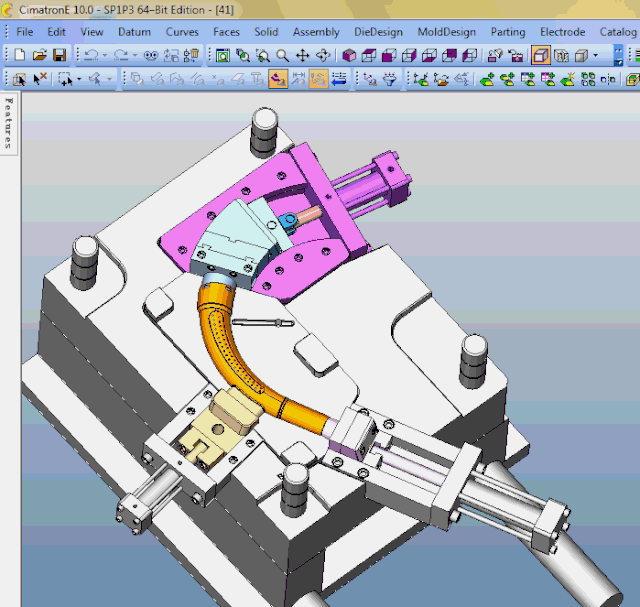The width and height of the screenshot is (640, 607).
Task: Switch to isometric view cube icon
Action: coord(349,55)
